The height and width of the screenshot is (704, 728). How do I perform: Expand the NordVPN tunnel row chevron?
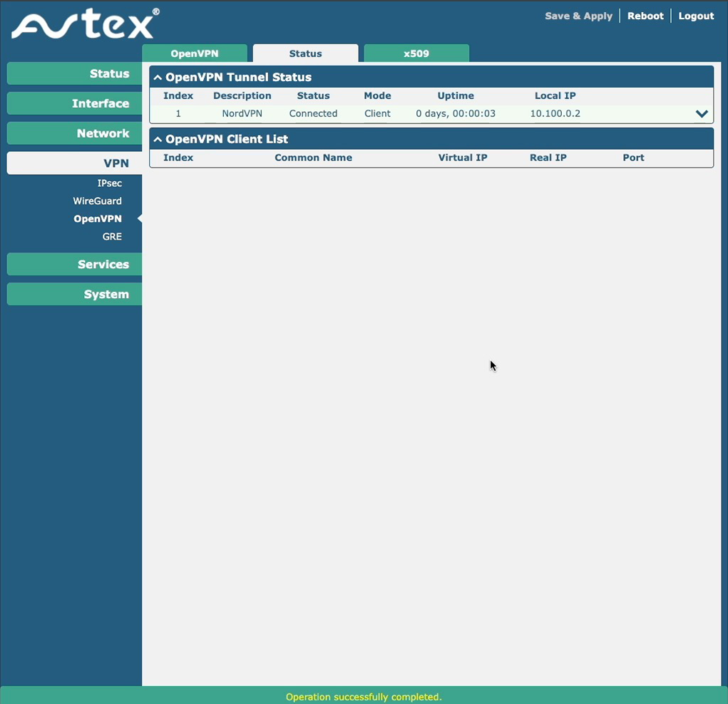[702, 114]
